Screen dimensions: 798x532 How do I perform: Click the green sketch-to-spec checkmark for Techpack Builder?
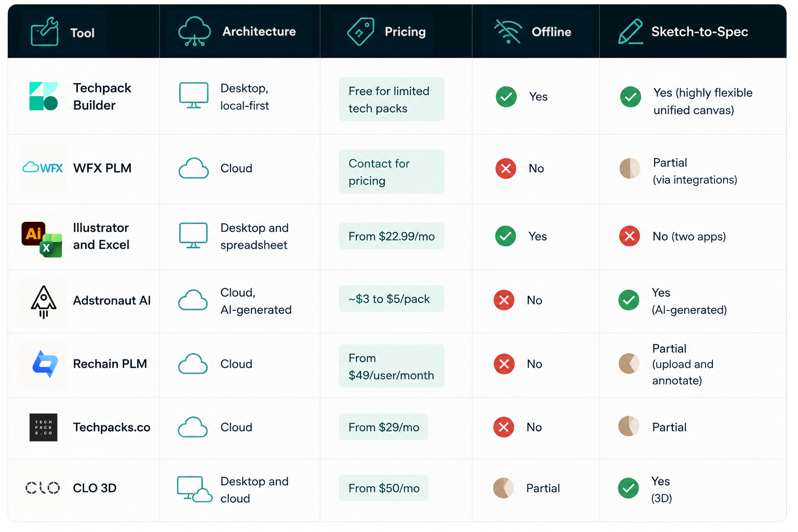point(630,97)
